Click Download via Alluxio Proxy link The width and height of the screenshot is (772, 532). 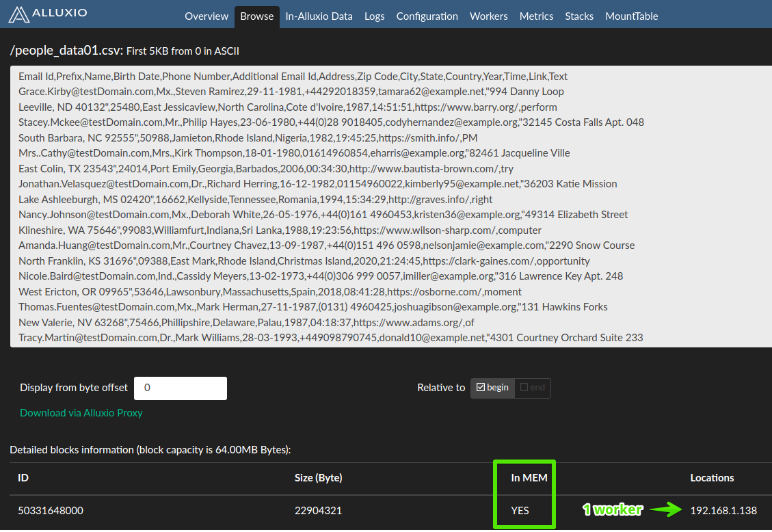coord(81,413)
